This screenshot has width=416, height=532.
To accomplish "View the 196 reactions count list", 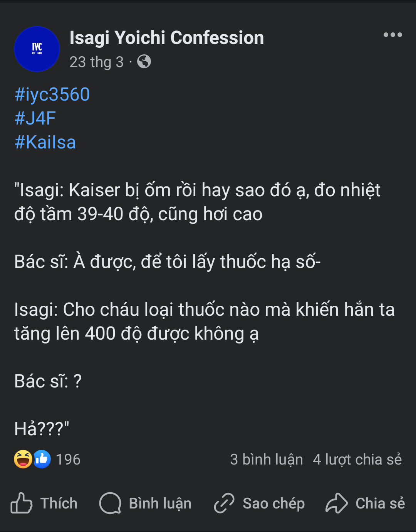I will [x=68, y=460].
